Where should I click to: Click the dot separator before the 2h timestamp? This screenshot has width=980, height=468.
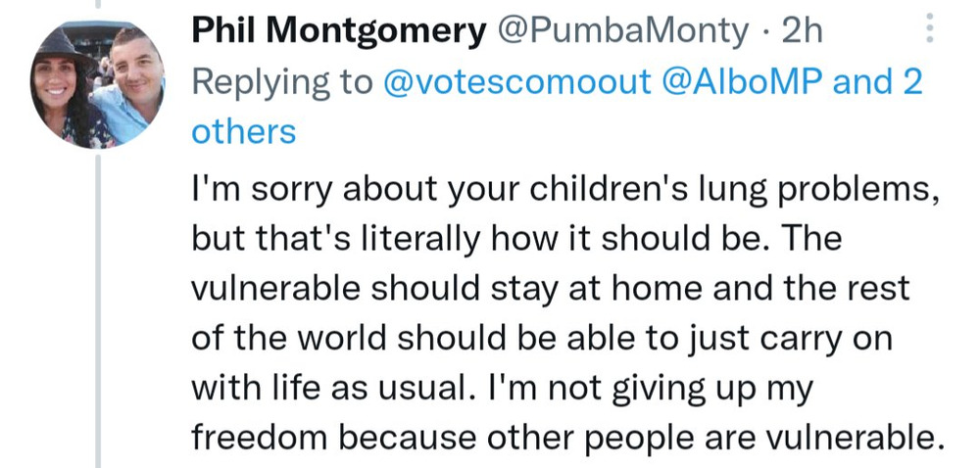coord(765,31)
